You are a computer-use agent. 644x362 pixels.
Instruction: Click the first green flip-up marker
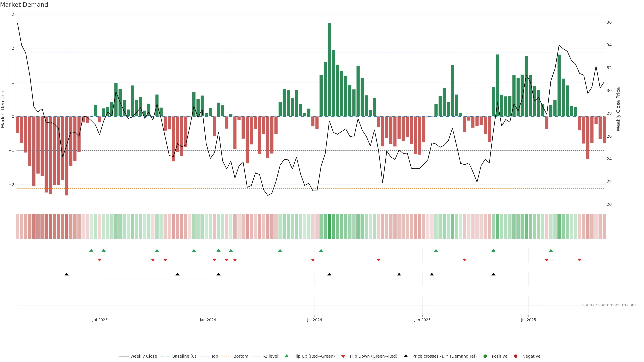91,250
